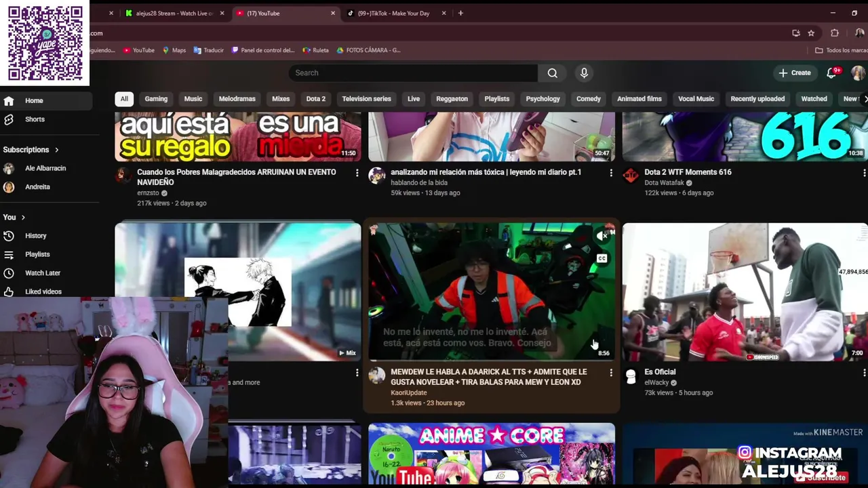Open options for Pobres Malagradecidos video
868x488 pixels.
point(357,174)
